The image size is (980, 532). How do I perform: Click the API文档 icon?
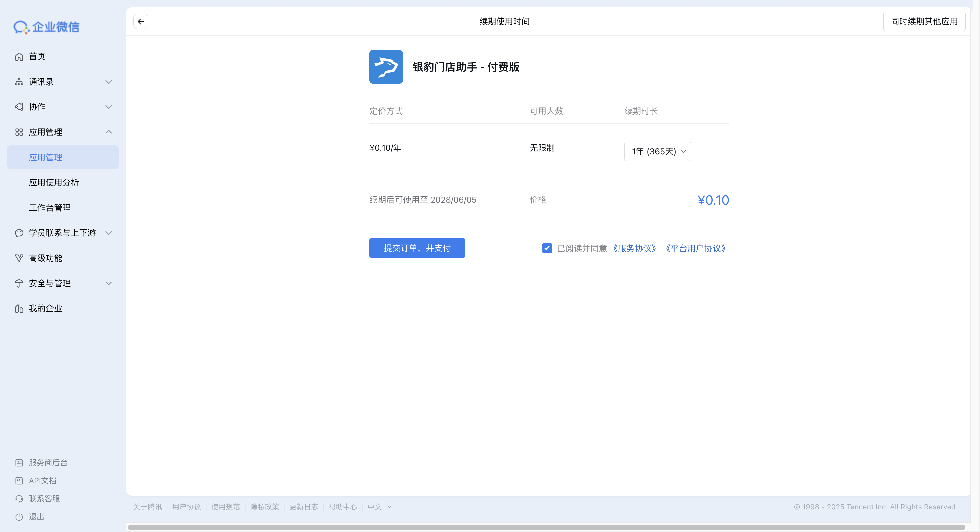coord(19,481)
